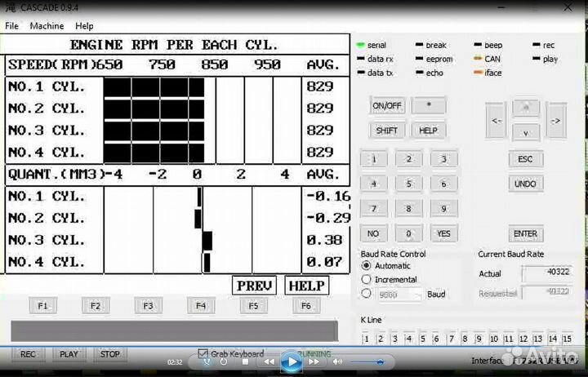Select the Automatic baud rate radio
The height and width of the screenshot is (377, 588).
366,266
